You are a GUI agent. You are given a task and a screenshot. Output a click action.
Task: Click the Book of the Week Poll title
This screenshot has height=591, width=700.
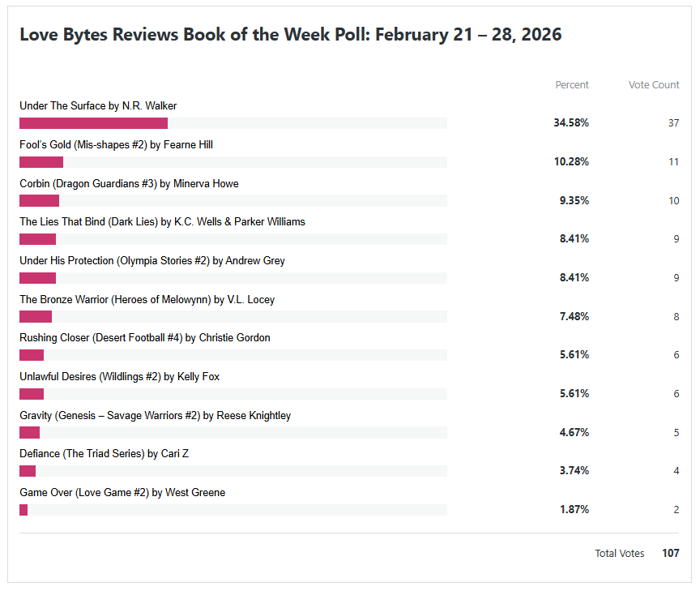pyautogui.click(x=290, y=35)
